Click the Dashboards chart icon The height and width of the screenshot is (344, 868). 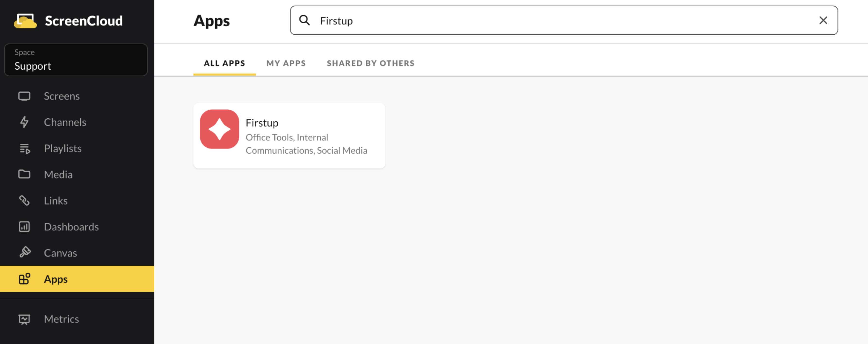[24, 227]
